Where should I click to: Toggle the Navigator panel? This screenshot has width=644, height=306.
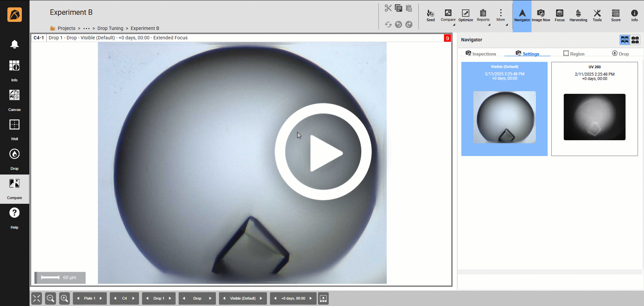(x=522, y=15)
